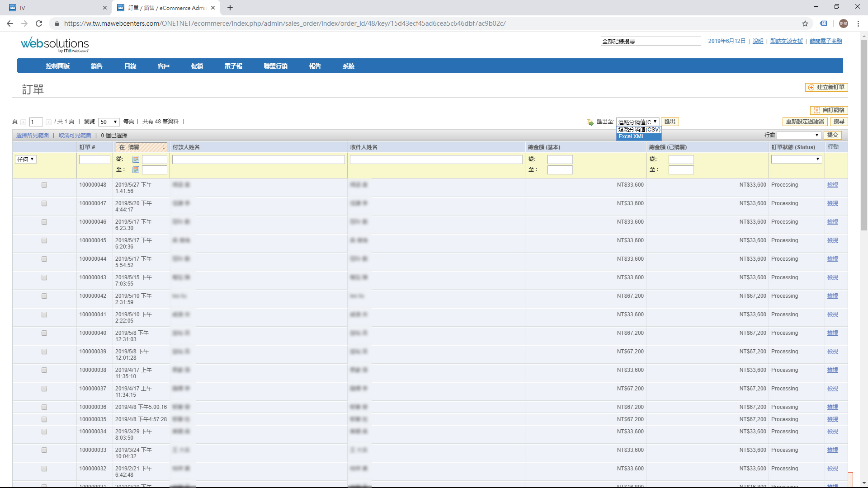The height and width of the screenshot is (488, 868).
Task: Open the 銷售 menu
Action: point(96,66)
